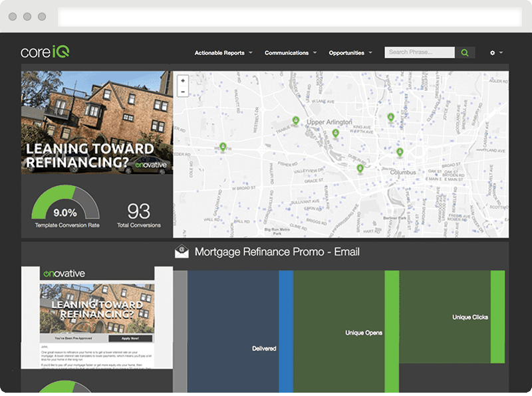Image resolution: width=532 pixels, height=396 pixels.
Task: Click the 9.0% conversion rate gauge
Action: pyautogui.click(x=65, y=202)
